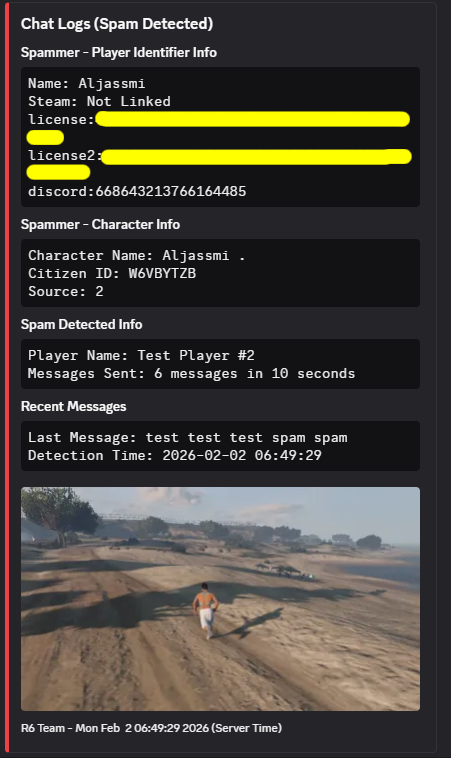Click the Messages Sent count line
The height and width of the screenshot is (758, 451).
click(191, 374)
